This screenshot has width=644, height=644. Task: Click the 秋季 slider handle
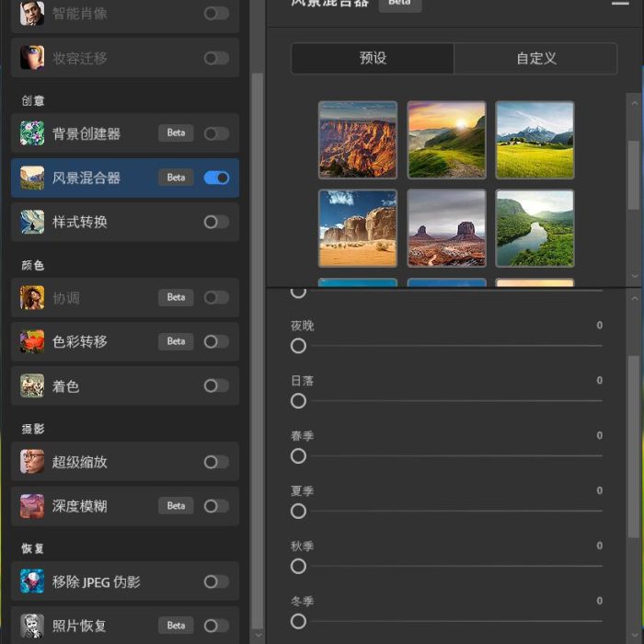(x=298, y=567)
